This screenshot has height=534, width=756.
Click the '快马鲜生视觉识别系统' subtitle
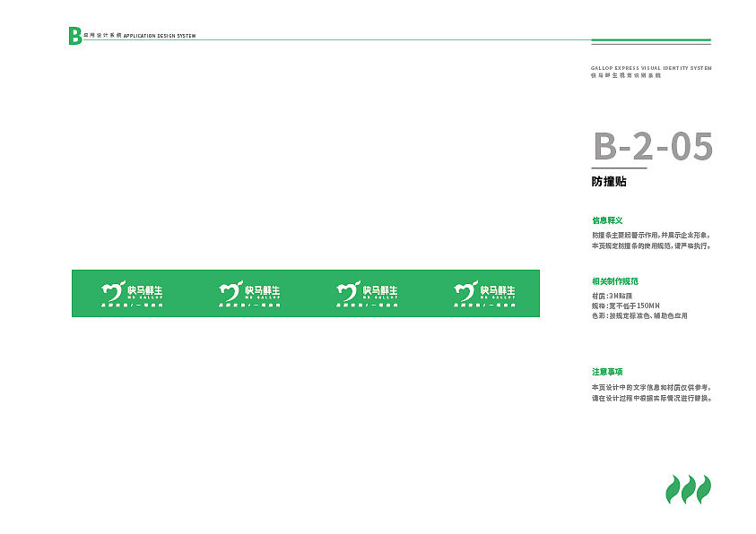pos(626,75)
